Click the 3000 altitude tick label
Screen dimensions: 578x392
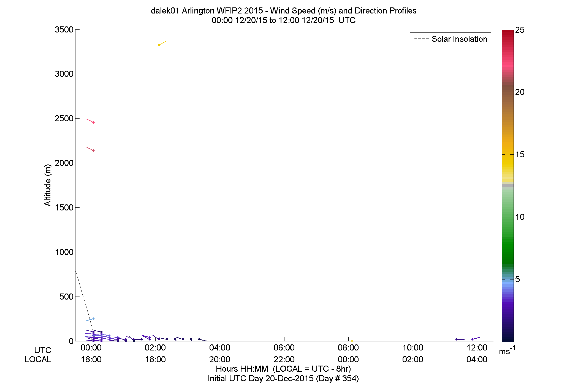click(64, 74)
